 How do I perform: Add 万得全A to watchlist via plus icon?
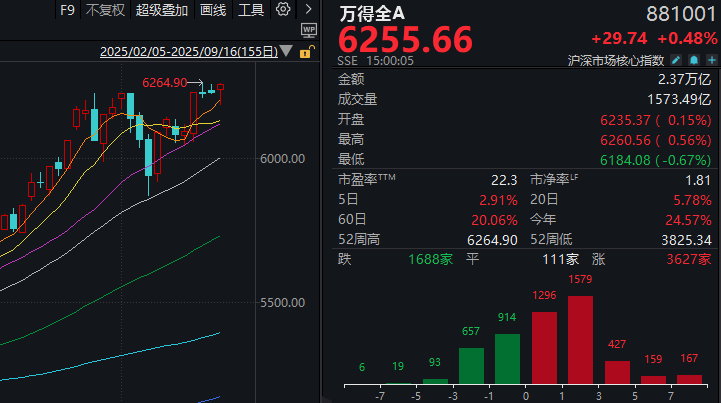click(711, 61)
